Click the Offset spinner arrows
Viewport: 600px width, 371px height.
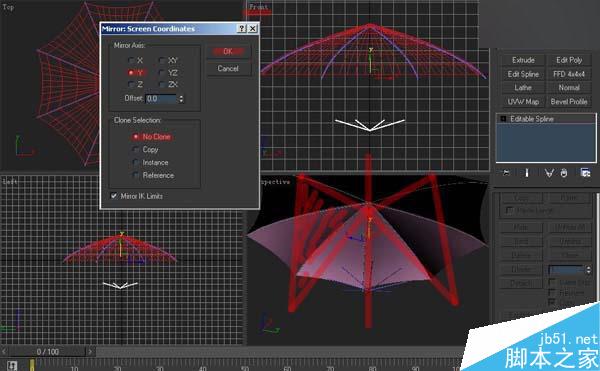(181, 99)
